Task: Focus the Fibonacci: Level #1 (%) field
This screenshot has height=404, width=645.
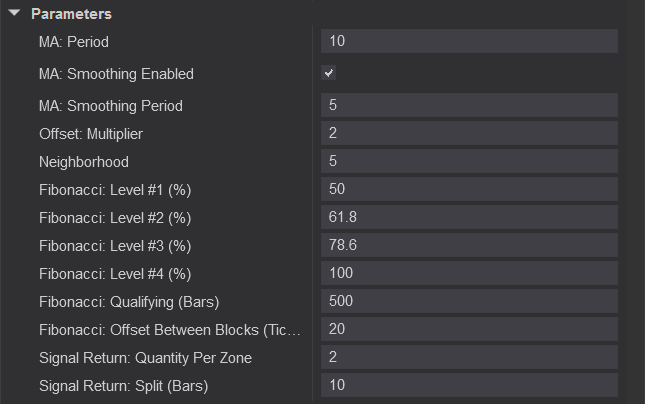Action: pos(469,189)
